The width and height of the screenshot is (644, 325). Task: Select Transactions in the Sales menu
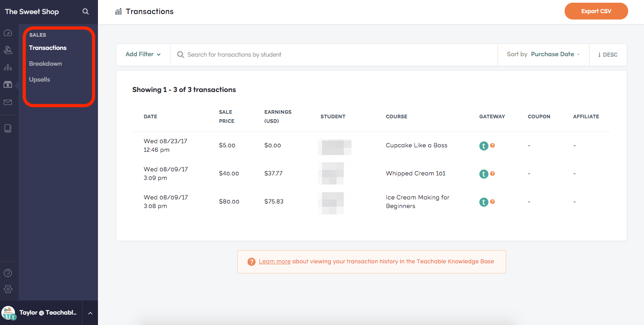coord(48,48)
